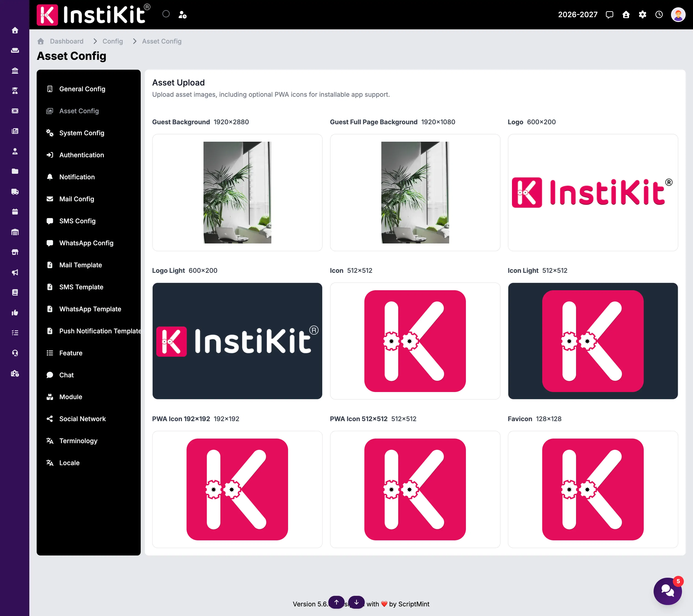Click the PWA Icon 192×192 thumbnail
Image resolution: width=693 pixels, height=616 pixels.
237,489
